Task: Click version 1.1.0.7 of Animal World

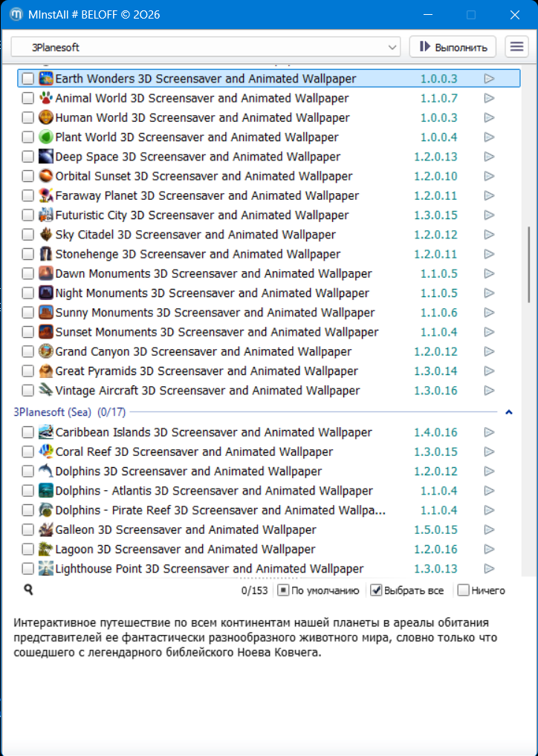Action: tap(438, 98)
